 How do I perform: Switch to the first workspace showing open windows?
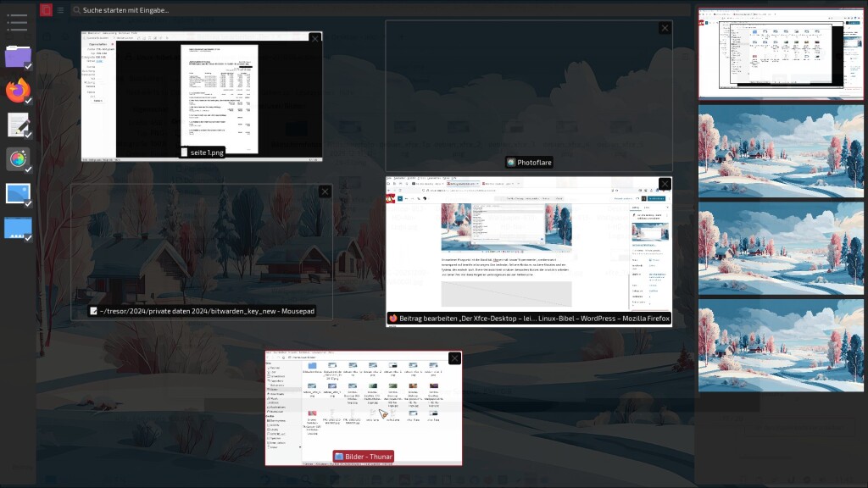click(781, 54)
